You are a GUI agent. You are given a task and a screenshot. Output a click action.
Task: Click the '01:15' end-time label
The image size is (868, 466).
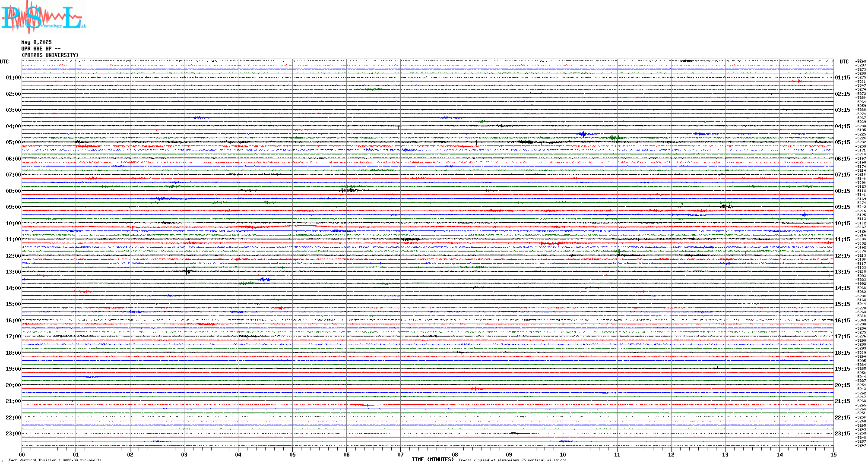pos(843,78)
